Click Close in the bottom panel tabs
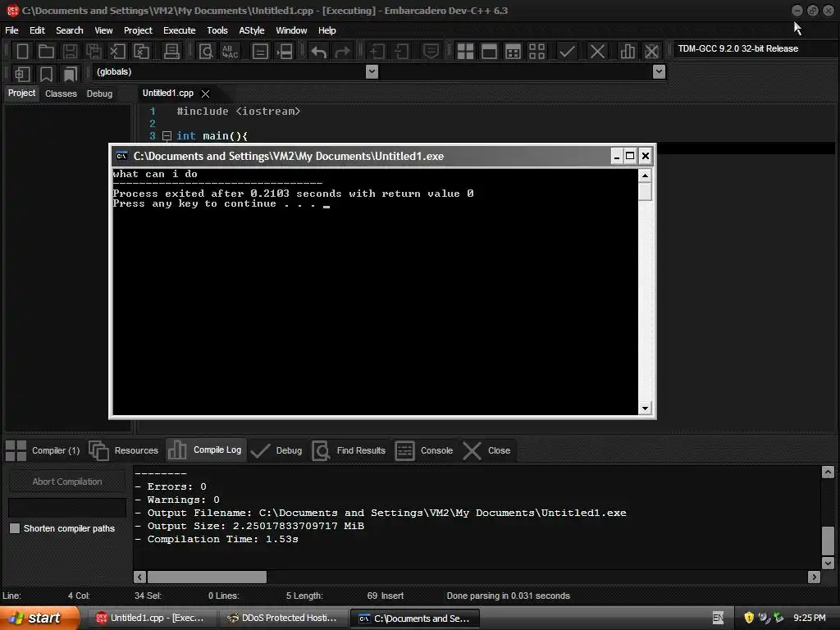This screenshot has height=630, width=840. (x=486, y=450)
